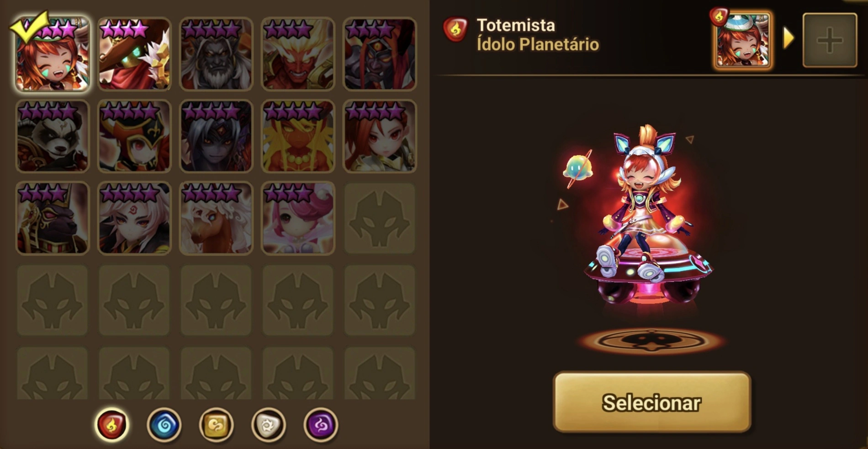The image size is (868, 449).
Task: Open the empty plus slot
Action: tap(830, 40)
